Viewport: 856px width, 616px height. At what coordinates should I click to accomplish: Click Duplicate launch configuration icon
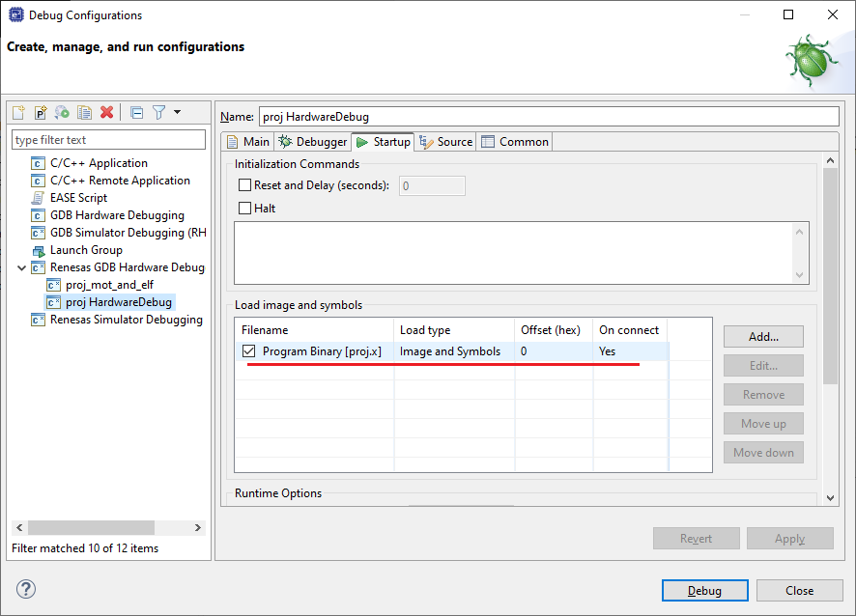(85, 113)
